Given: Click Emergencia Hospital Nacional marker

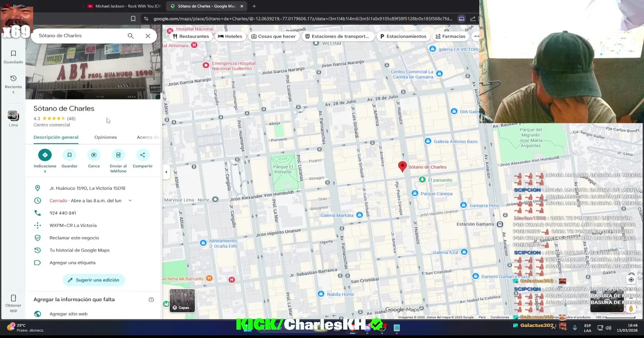Looking at the screenshot, I should (206, 66).
